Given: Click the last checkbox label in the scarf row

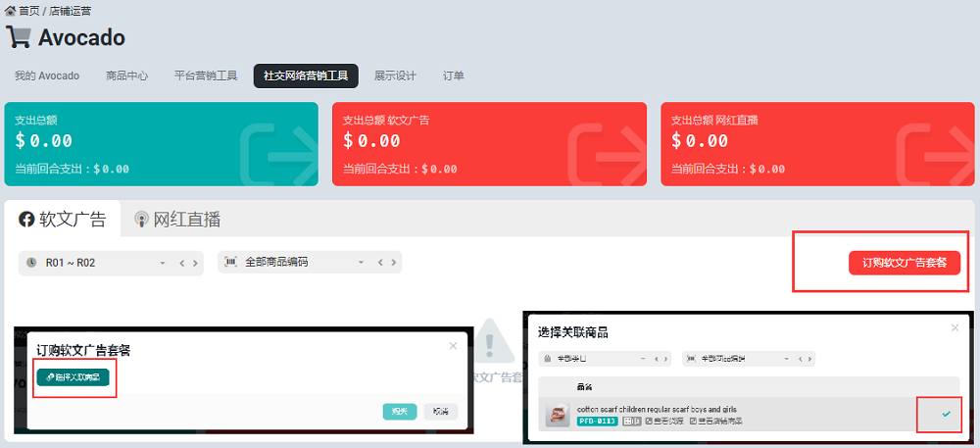Looking at the screenshot, I should click(x=716, y=422).
